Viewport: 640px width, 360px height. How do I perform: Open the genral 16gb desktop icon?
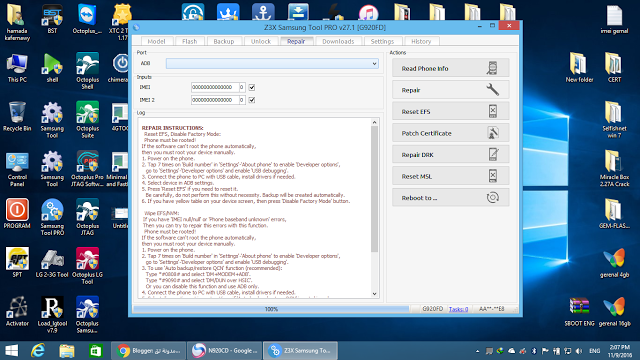(x=614, y=311)
